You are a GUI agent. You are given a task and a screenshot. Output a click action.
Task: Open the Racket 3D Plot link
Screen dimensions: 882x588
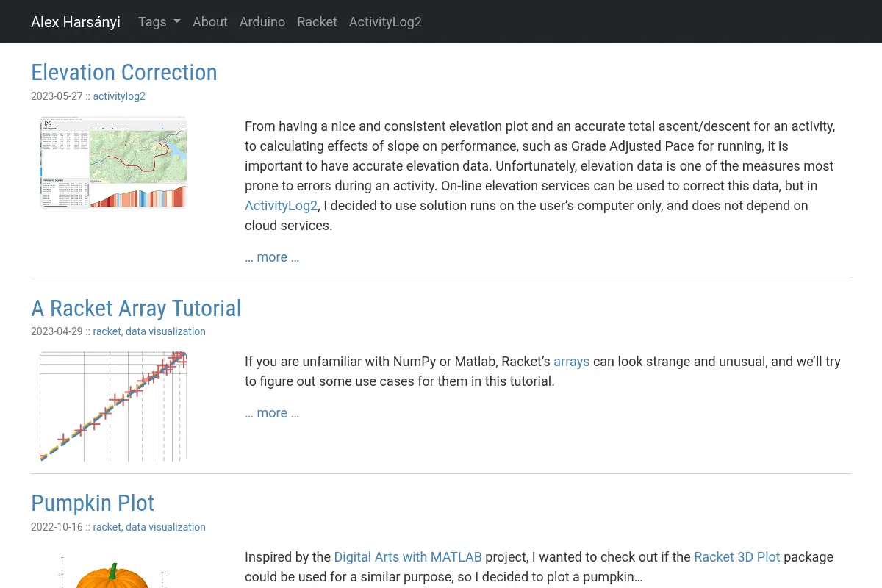coord(737,557)
